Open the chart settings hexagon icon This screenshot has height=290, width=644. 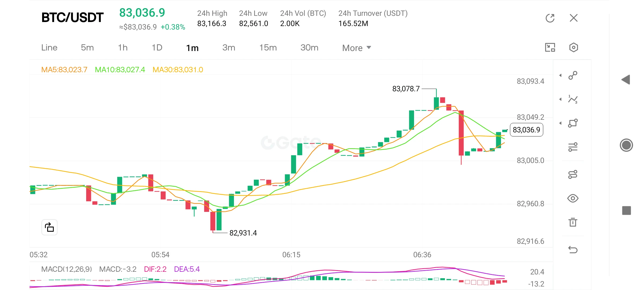point(573,48)
